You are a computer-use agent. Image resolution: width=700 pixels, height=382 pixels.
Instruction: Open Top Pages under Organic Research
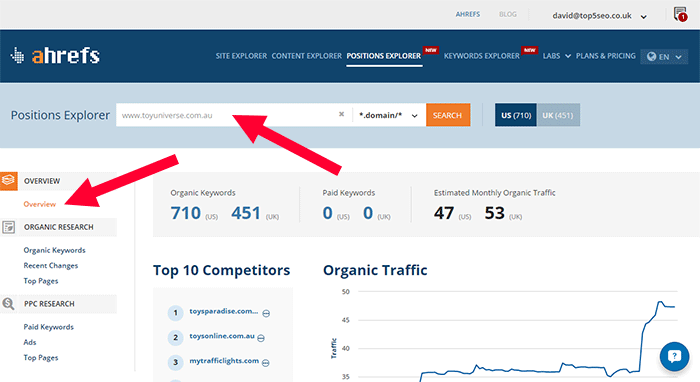pos(41,281)
